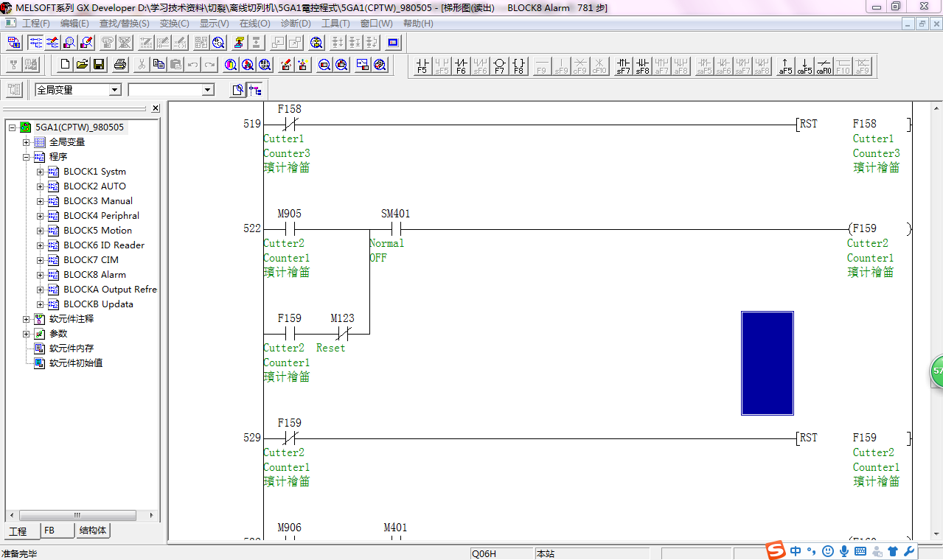The height and width of the screenshot is (560, 943).
Task: Collapse the 程序 folder in project tree
Action: 27,157
